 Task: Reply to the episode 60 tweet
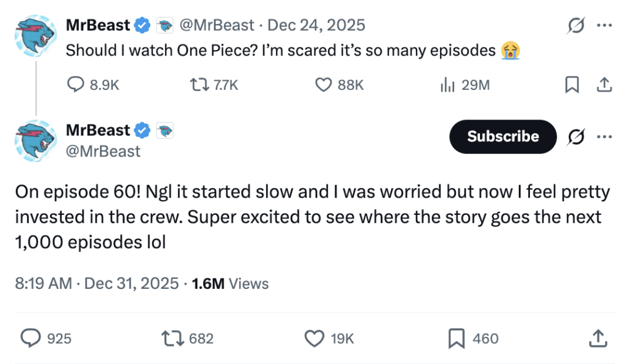[30, 338]
